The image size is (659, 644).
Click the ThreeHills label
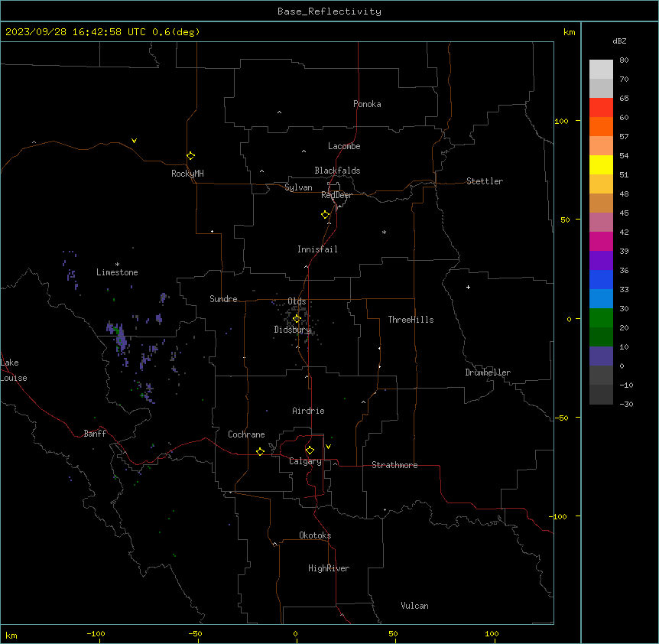tap(411, 320)
